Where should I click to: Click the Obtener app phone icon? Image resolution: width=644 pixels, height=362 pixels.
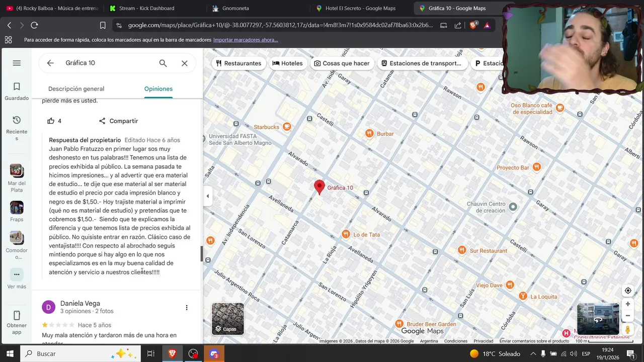pos(17,316)
